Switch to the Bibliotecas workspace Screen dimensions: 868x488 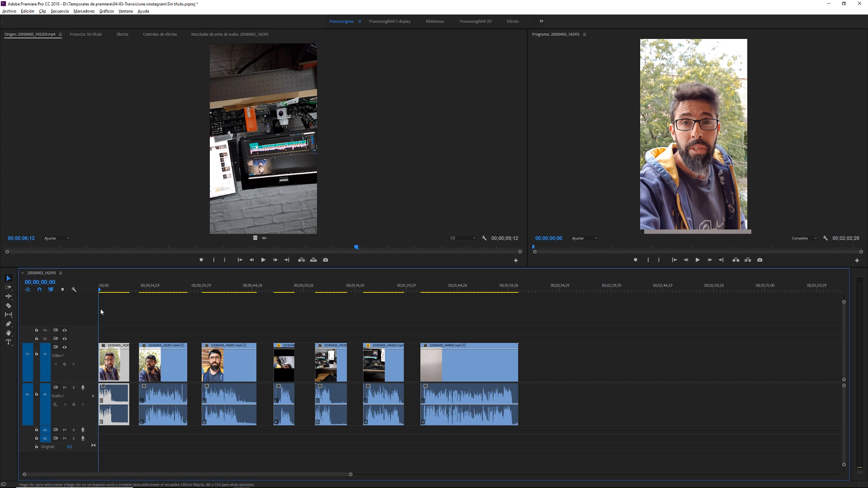click(x=434, y=21)
